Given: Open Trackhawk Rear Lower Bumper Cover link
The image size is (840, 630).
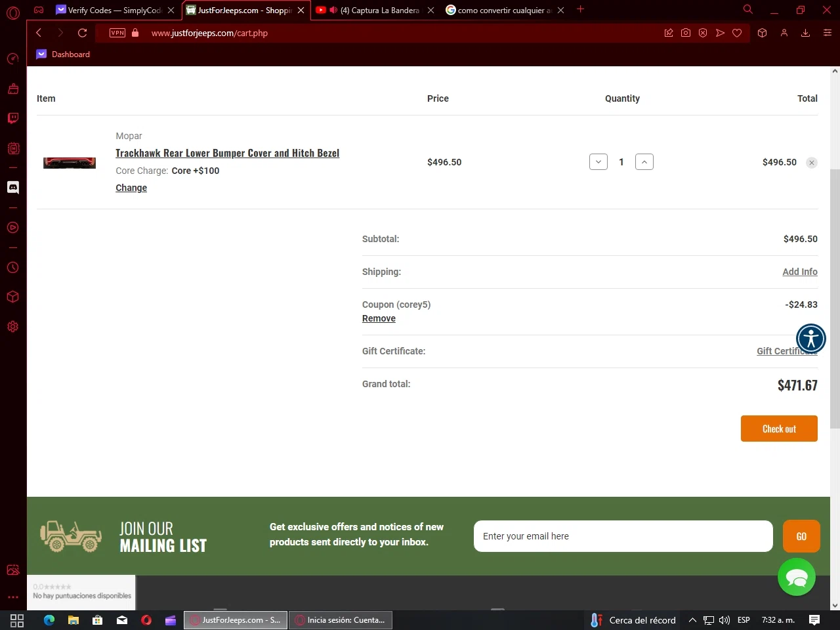Looking at the screenshot, I should click(228, 153).
